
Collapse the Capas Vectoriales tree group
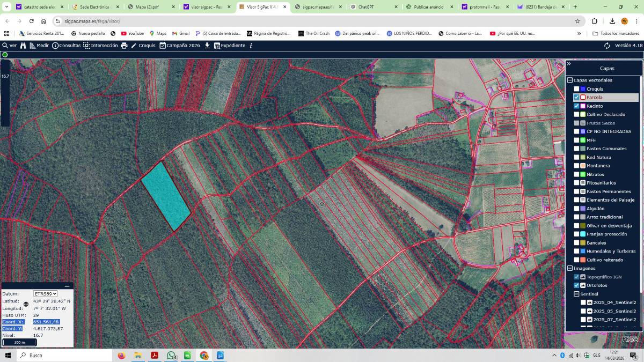click(x=570, y=80)
